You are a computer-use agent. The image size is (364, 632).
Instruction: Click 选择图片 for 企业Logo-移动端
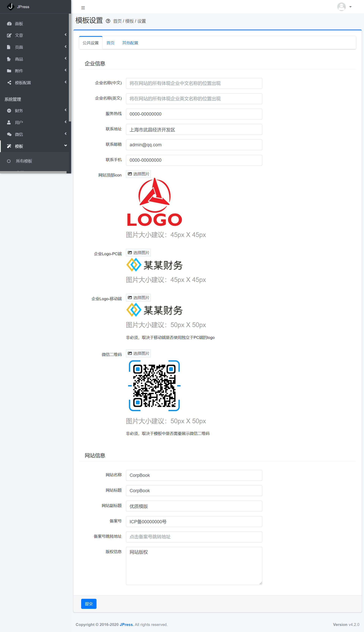click(138, 298)
